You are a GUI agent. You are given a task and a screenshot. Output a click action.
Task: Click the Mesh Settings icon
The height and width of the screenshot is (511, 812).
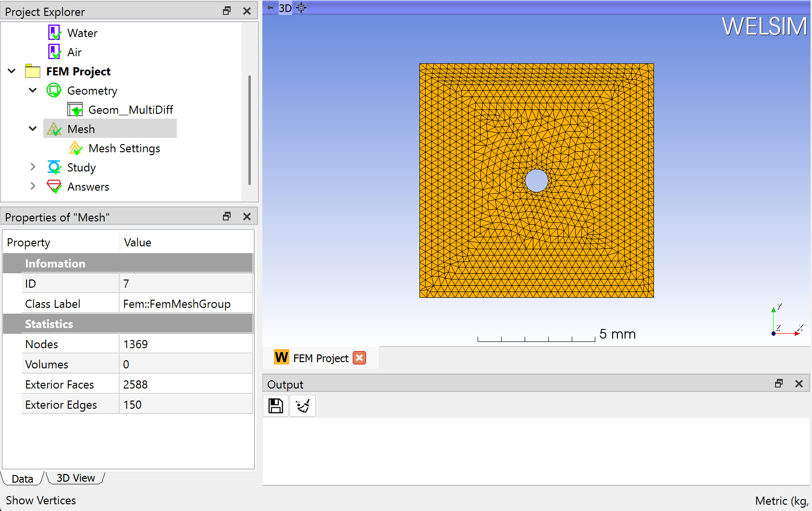point(75,148)
